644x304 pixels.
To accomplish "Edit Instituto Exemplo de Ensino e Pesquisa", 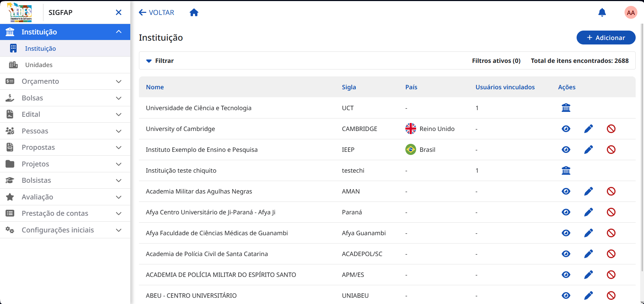I will pos(588,149).
